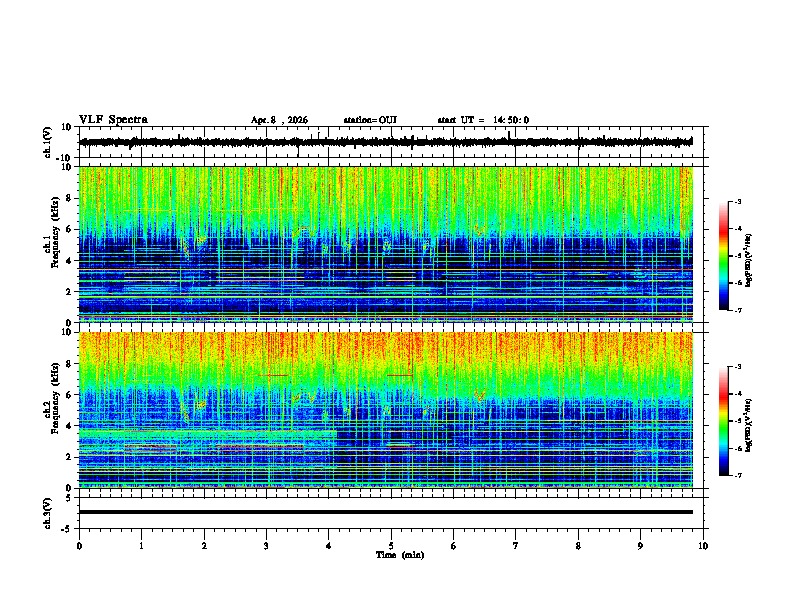Click ch.1 frequency axis tick "8"
This screenshot has width=792, height=612.
[69, 198]
